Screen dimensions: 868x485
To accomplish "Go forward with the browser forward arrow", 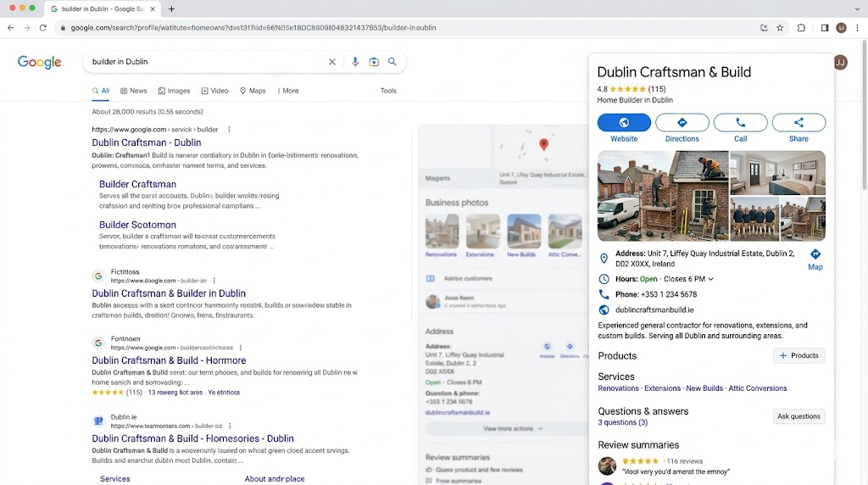I will (26, 28).
